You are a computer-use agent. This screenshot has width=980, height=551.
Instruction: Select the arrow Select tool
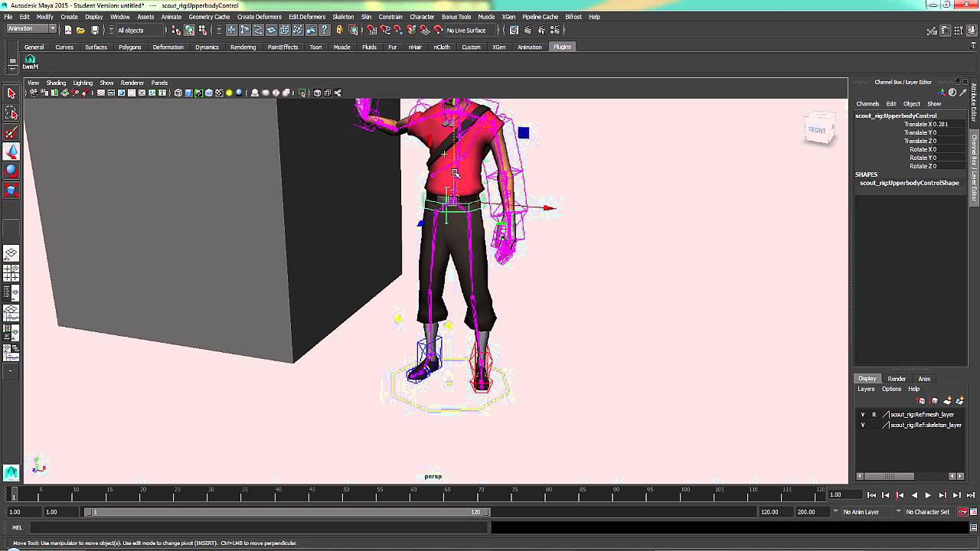(x=11, y=93)
